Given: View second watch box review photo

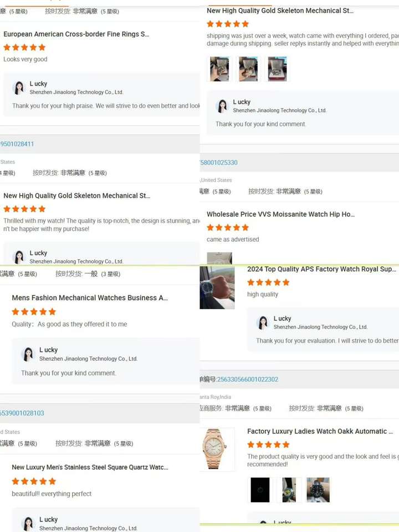Looking at the screenshot, I should coord(248,69).
